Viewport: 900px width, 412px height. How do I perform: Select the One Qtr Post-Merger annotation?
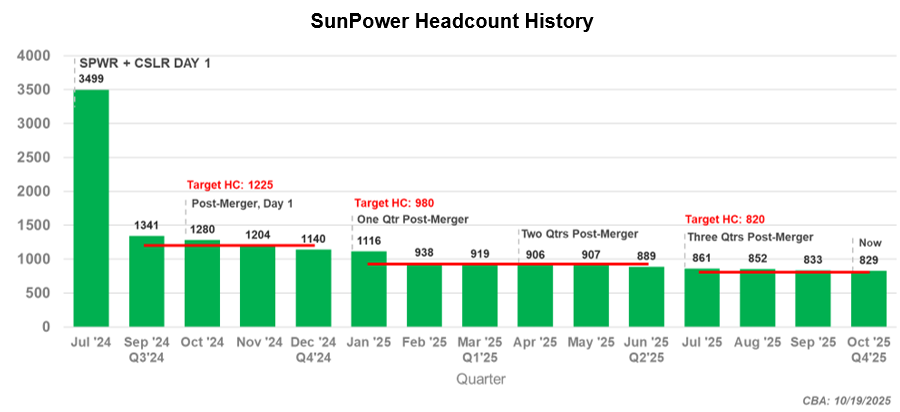[412, 219]
